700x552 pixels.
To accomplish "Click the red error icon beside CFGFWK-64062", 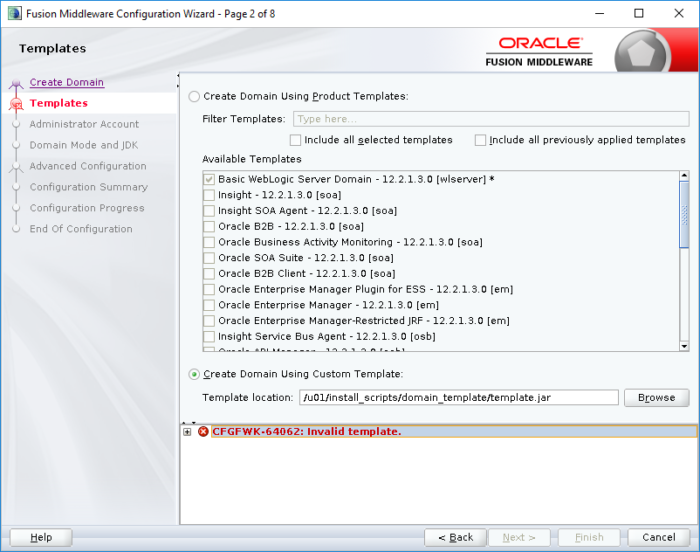I will click(203, 432).
